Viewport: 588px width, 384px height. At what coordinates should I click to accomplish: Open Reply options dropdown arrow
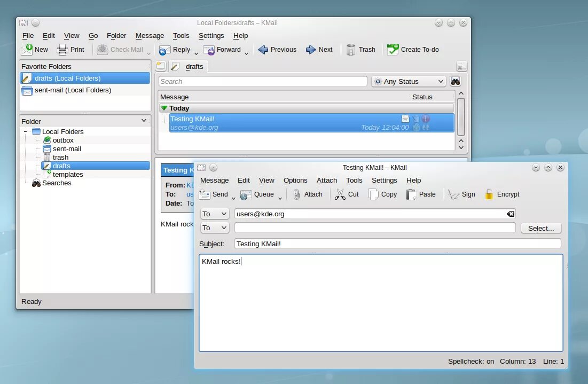pyautogui.click(x=196, y=53)
